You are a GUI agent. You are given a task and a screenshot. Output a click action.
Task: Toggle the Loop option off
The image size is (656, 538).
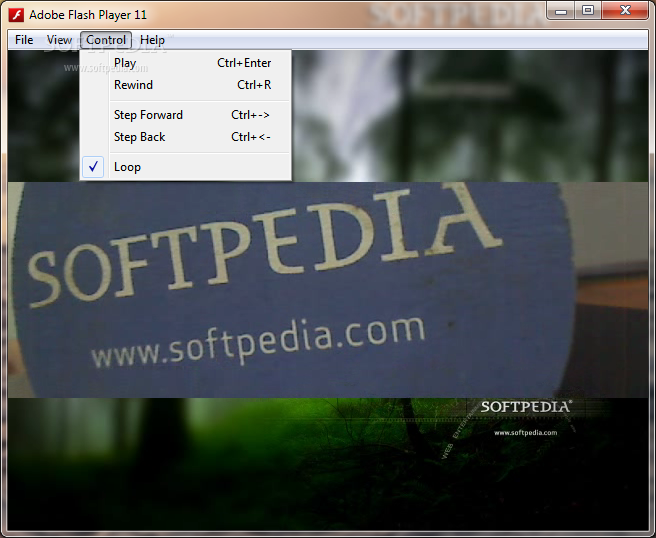185,167
